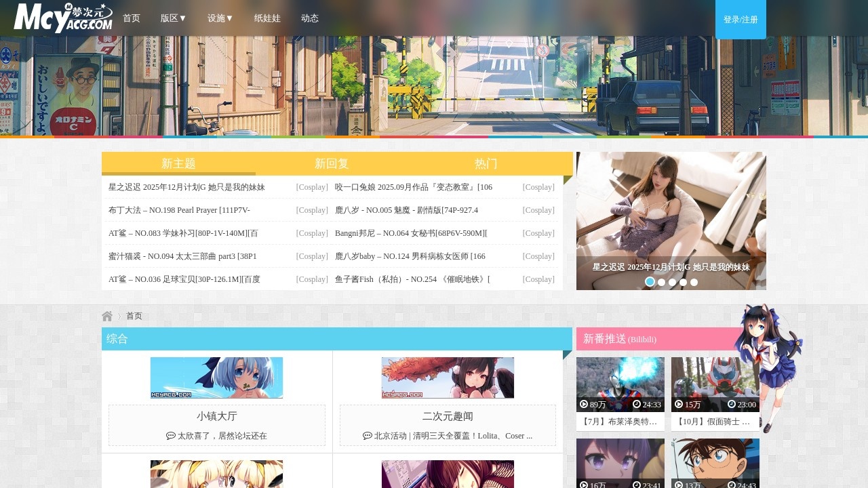Select the last carousel indicator dot

coord(694,282)
